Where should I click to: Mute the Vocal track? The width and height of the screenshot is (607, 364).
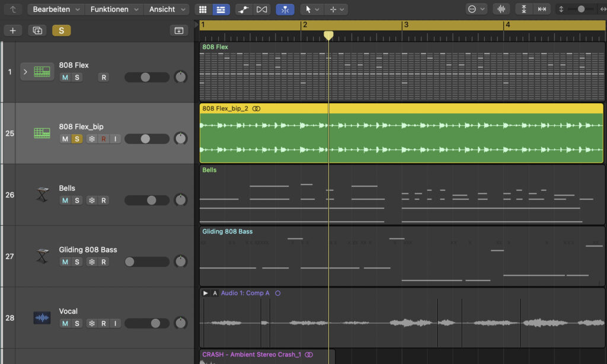65,324
